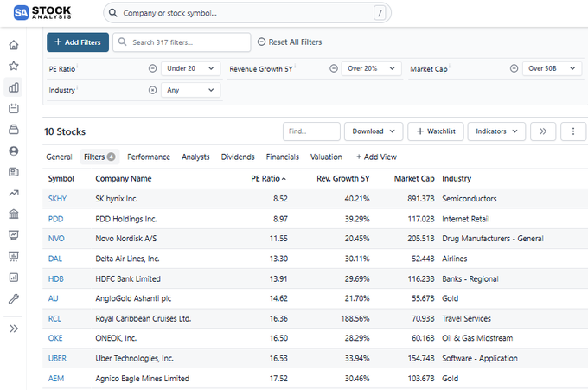This screenshot has height=390, width=588.
Task: Switch to the Dividends tab
Action: click(x=238, y=157)
